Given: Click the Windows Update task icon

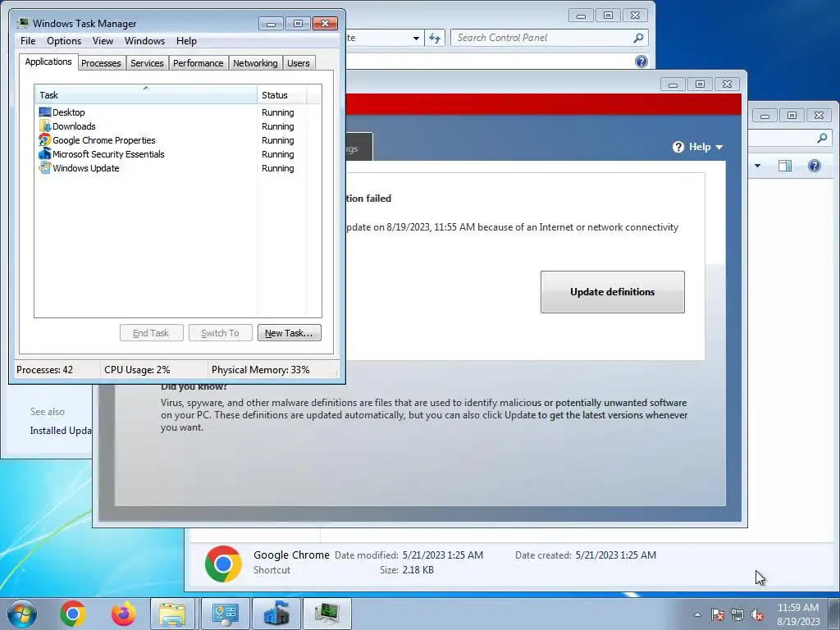Looking at the screenshot, I should pos(45,167).
